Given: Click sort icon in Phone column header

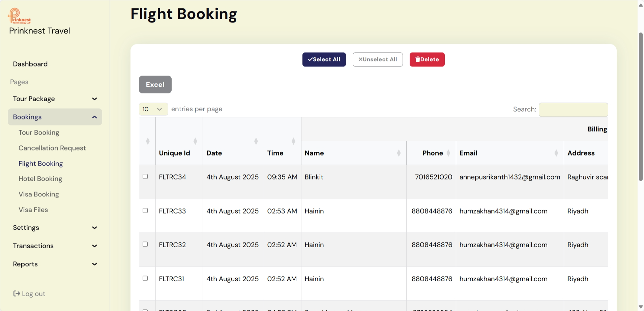Looking at the screenshot, I should 448,153.
